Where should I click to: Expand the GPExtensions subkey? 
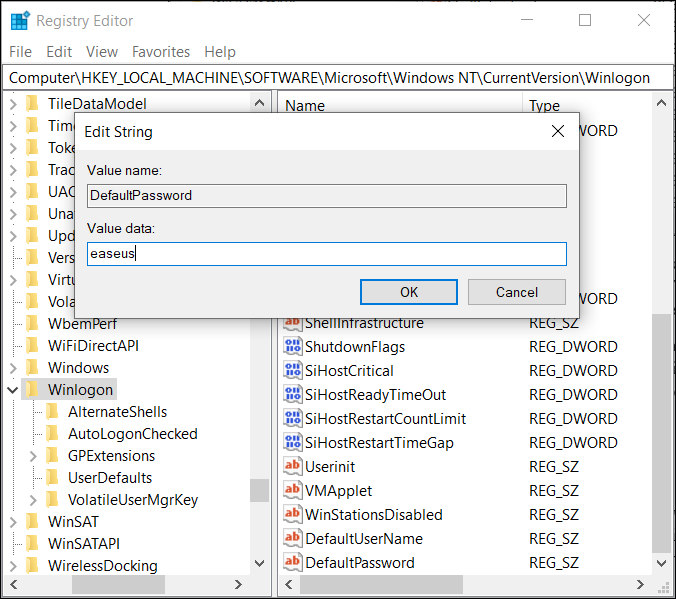(x=33, y=456)
